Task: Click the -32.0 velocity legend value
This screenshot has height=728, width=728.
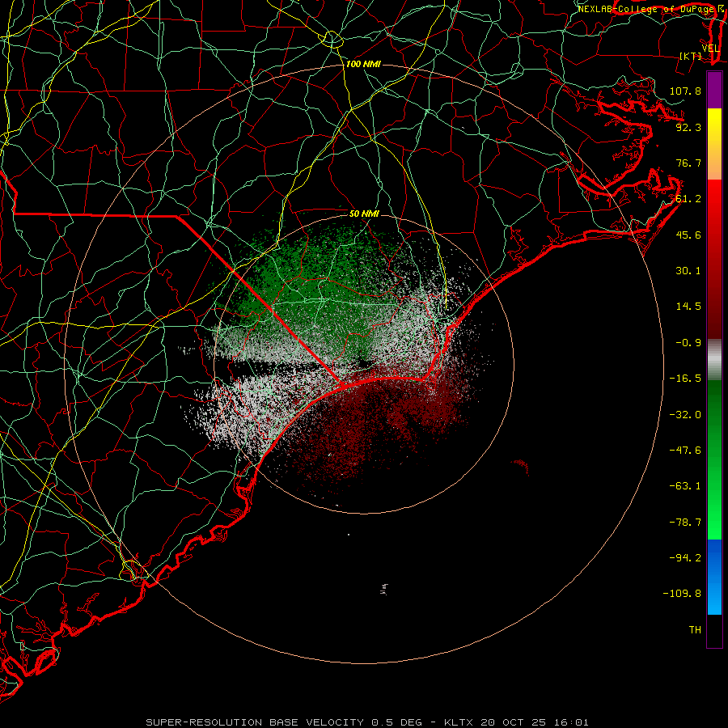Action: (685, 415)
